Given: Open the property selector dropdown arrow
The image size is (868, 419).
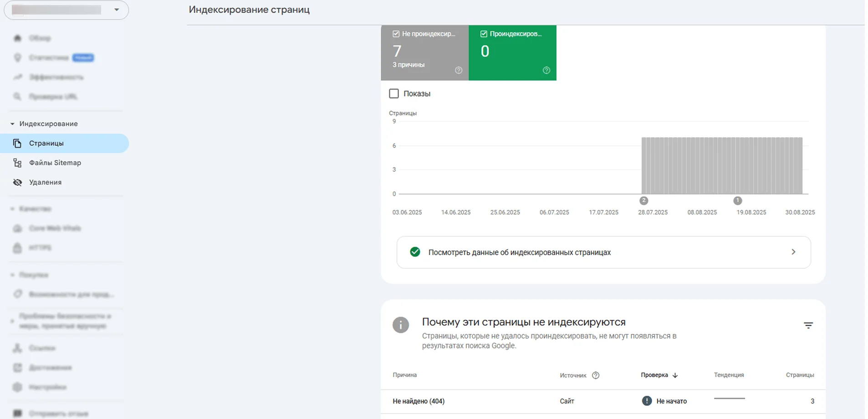Looking at the screenshot, I should pyautogui.click(x=117, y=10).
